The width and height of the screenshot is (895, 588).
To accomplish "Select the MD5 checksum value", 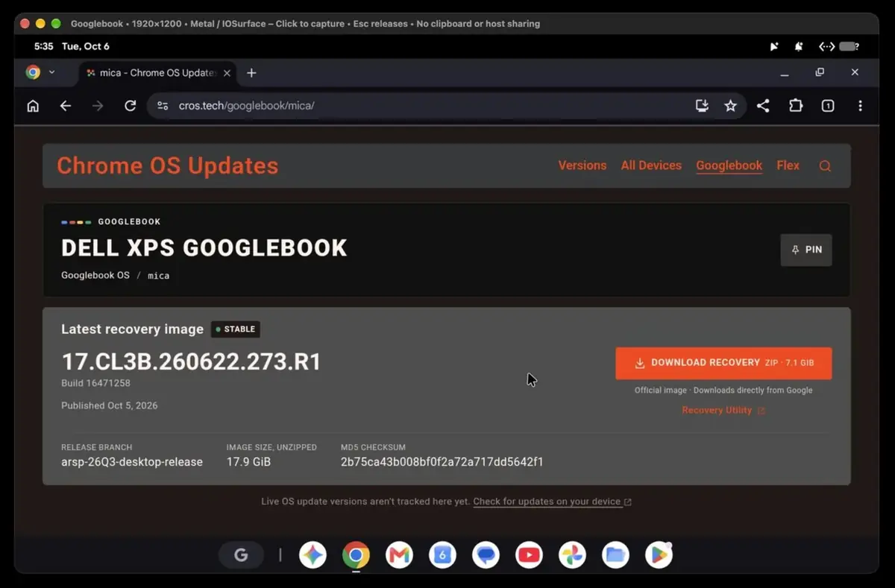I will [x=442, y=462].
